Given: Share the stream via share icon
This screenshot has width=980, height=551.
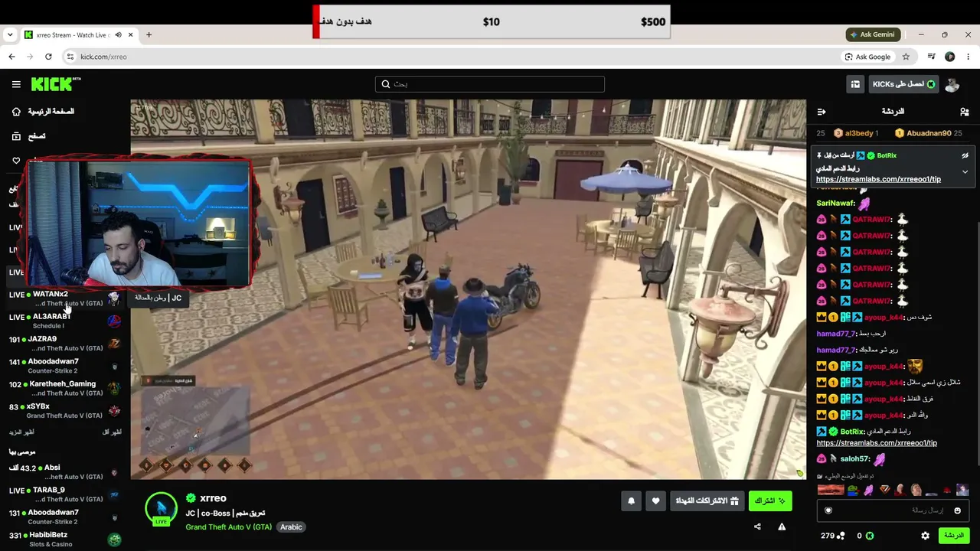Looking at the screenshot, I should (757, 527).
